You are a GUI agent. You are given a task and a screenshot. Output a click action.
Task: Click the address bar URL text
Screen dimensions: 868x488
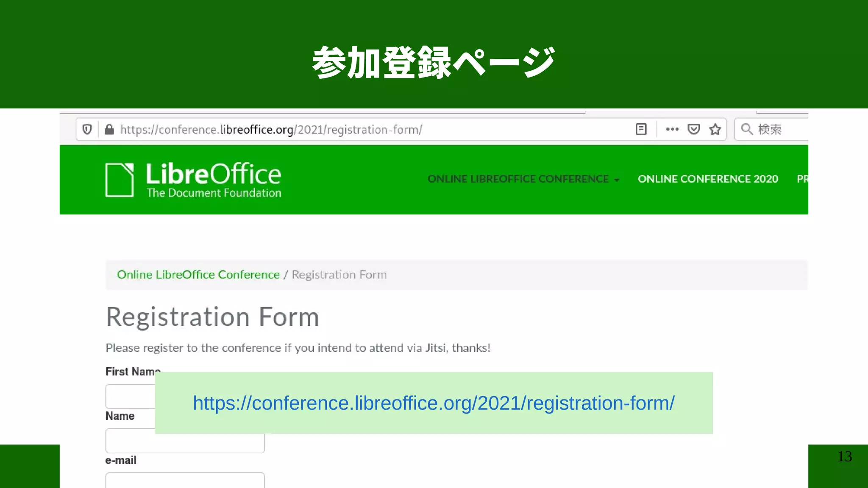tap(271, 130)
